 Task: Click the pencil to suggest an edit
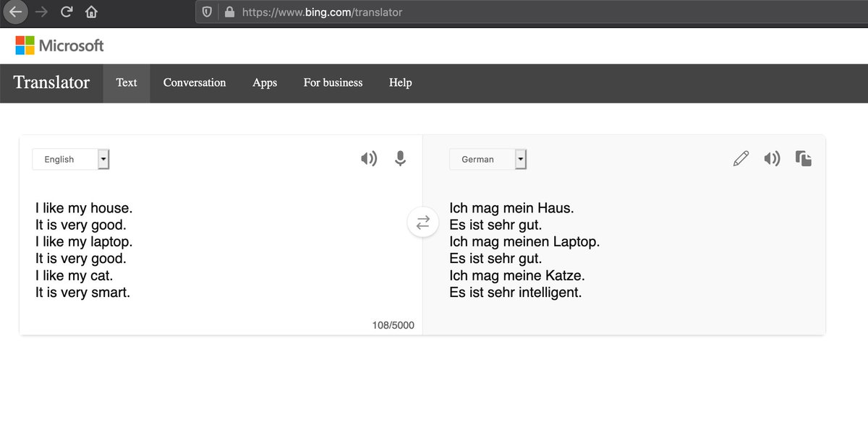pos(741,159)
